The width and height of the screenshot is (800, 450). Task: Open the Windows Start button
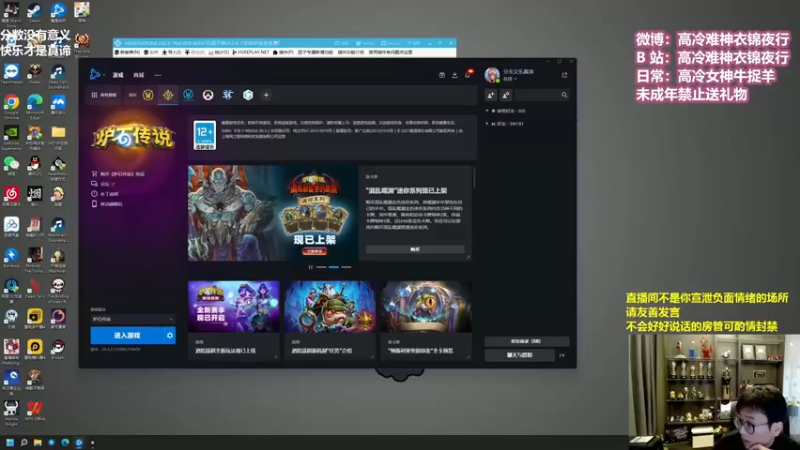tap(10, 442)
